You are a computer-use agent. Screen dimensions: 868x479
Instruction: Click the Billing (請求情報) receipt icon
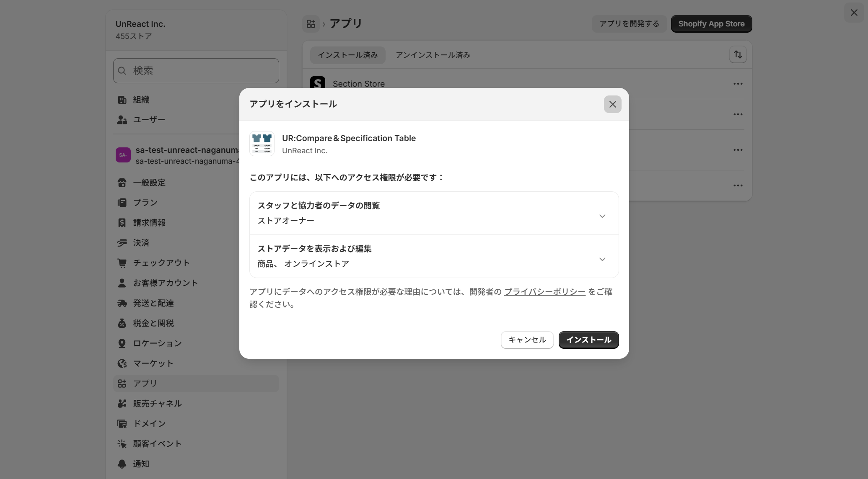tap(122, 223)
